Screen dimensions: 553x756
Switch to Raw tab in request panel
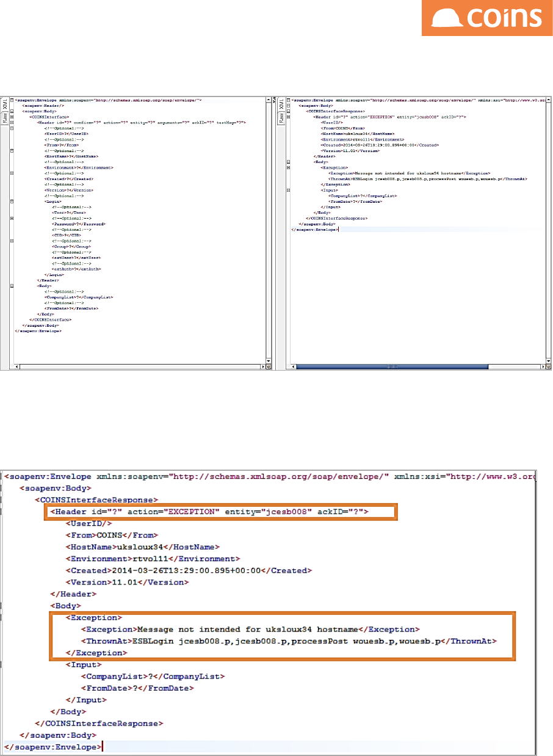(5, 118)
